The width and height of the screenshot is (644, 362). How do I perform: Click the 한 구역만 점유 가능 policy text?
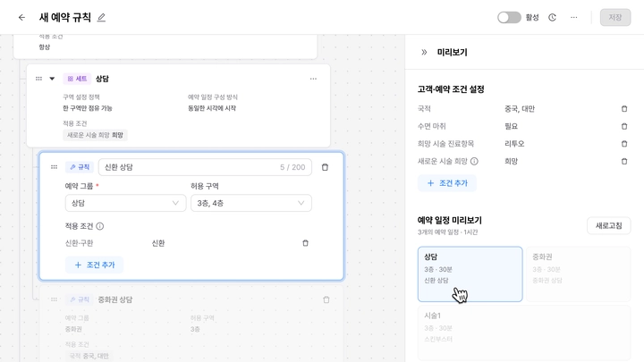point(88,108)
